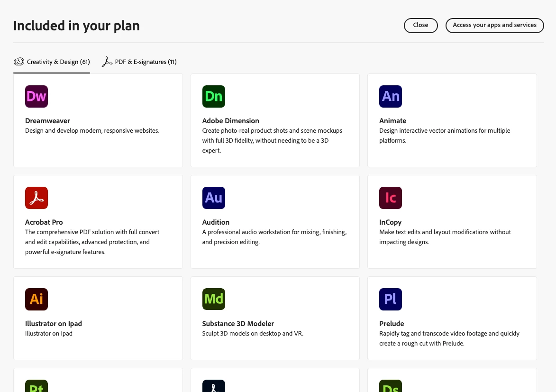Select the Dreamweaver title text

(x=47, y=120)
